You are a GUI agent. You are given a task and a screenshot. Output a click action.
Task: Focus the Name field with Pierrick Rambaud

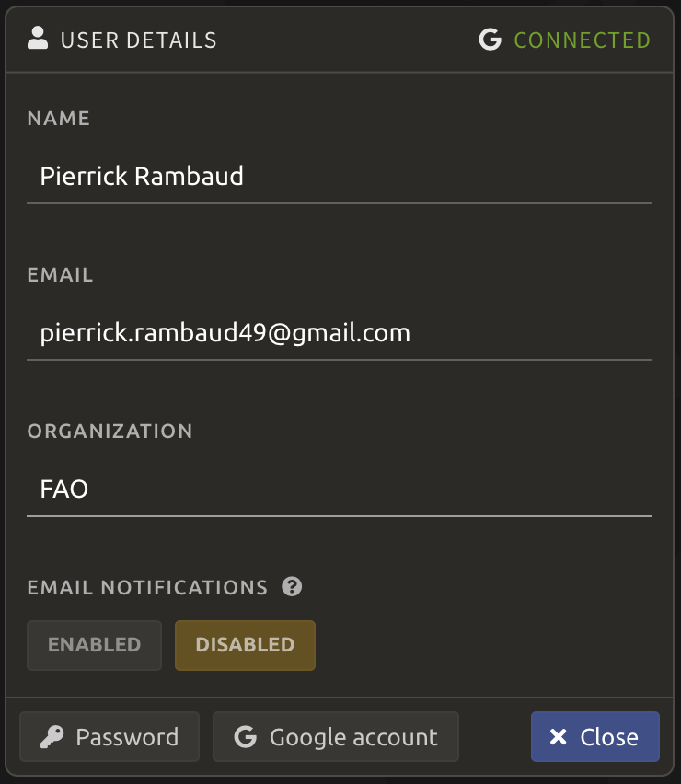[x=340, y=176]
